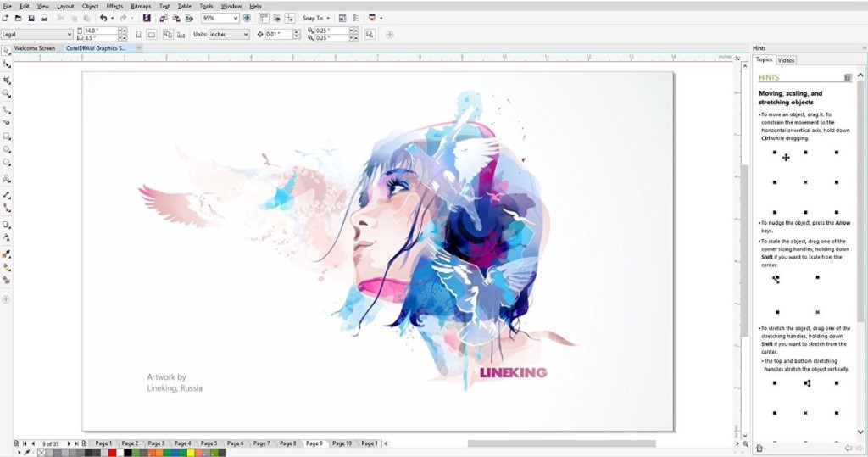Go to the first page arrow

[25, 443]
